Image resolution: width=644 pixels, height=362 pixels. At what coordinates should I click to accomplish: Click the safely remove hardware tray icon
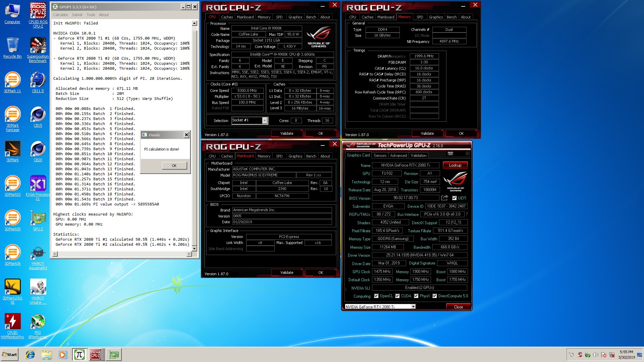(x=588, y=355)
